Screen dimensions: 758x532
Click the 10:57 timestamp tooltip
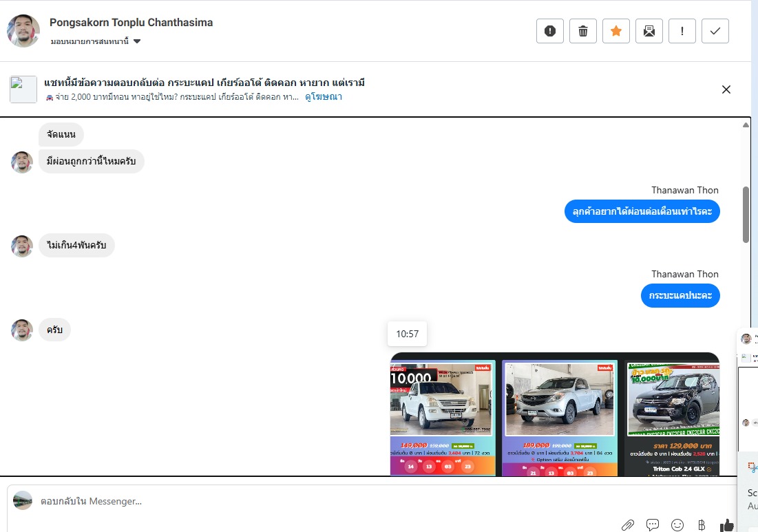tap(407, 334)
